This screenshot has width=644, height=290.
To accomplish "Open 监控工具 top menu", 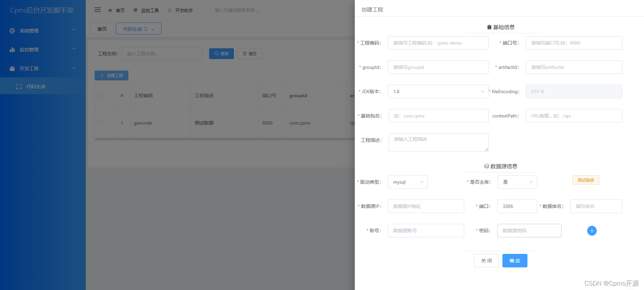I will click(x=150, y=10).
